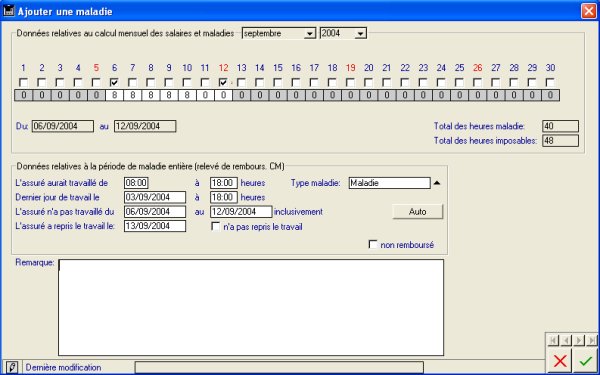Screen dimensions: 600x375
Task: Click the hours cell for day 11
Action: (x=205, y=95)
